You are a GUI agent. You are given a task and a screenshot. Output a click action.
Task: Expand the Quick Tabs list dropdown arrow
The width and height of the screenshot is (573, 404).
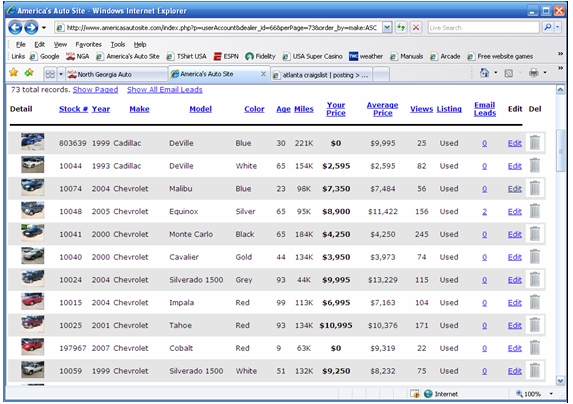61,75
